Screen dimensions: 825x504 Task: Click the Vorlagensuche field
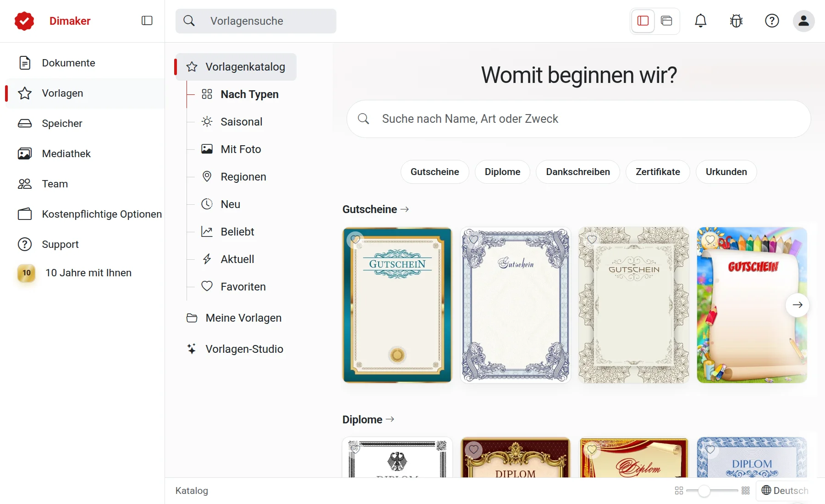[256, 21]
